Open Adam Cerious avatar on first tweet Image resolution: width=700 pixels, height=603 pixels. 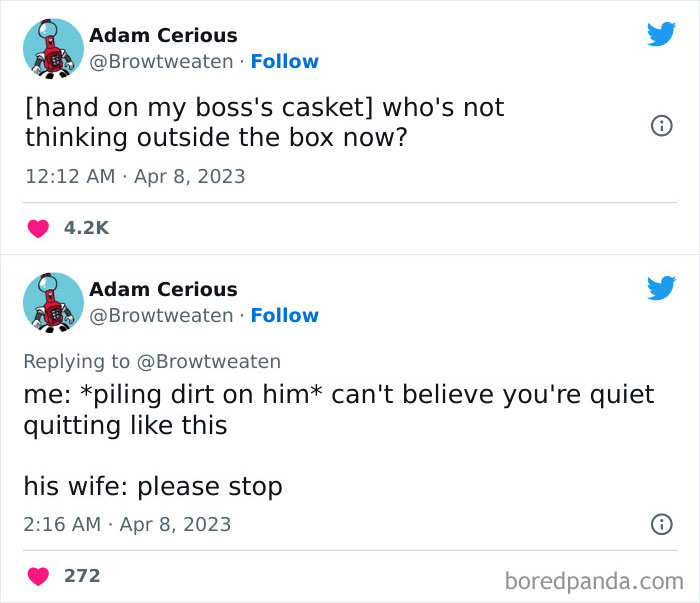53,49
